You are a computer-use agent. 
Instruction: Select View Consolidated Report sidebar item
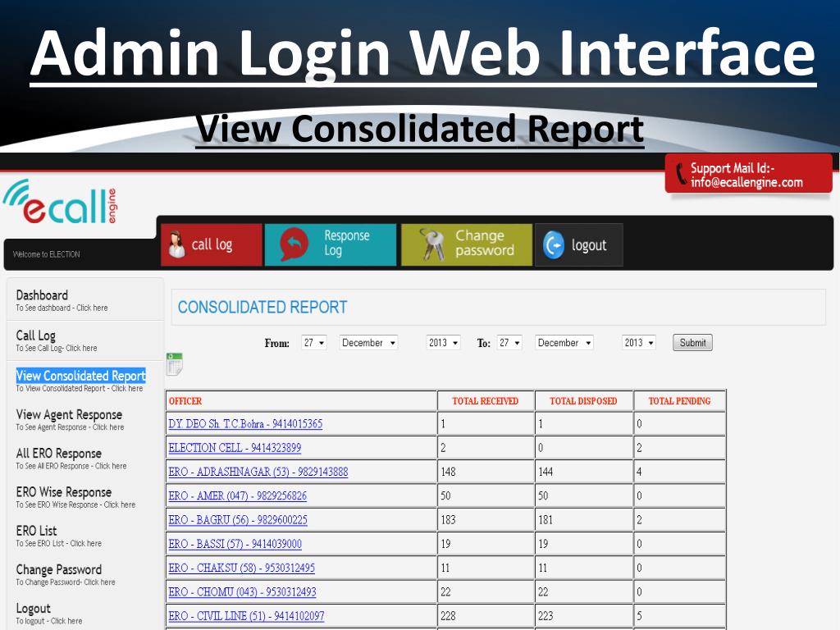[81, 376]
